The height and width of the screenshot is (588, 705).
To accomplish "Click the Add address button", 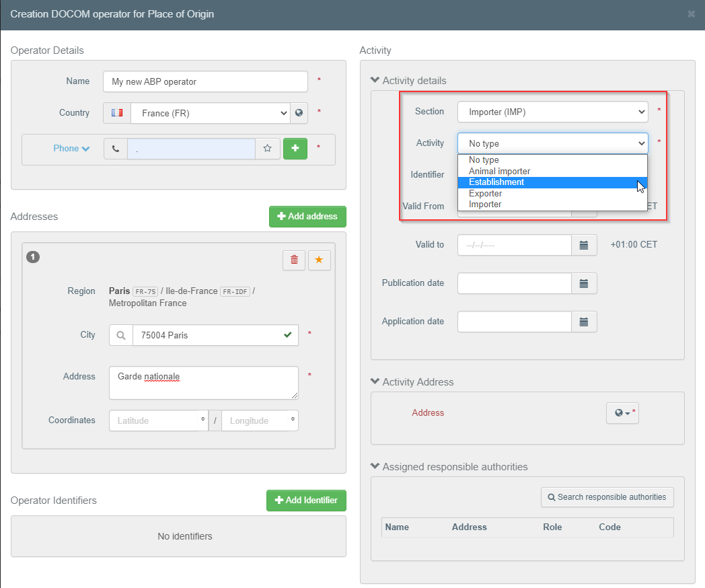I will (307, 217).
